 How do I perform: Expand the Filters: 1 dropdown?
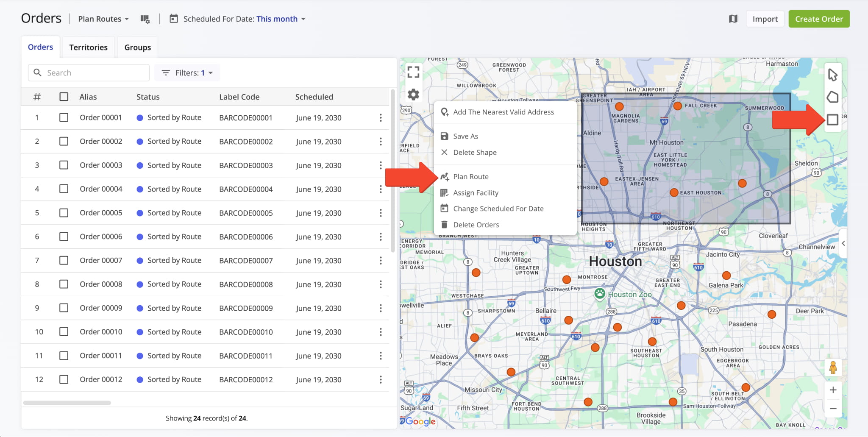[x=187, y=73]
